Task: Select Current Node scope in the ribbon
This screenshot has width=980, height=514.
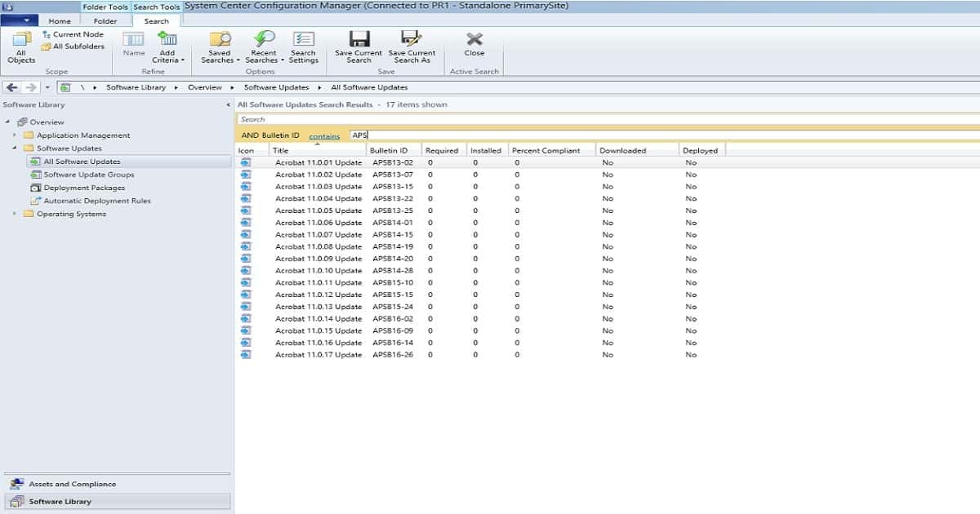Action: click(x=73, y=35)
